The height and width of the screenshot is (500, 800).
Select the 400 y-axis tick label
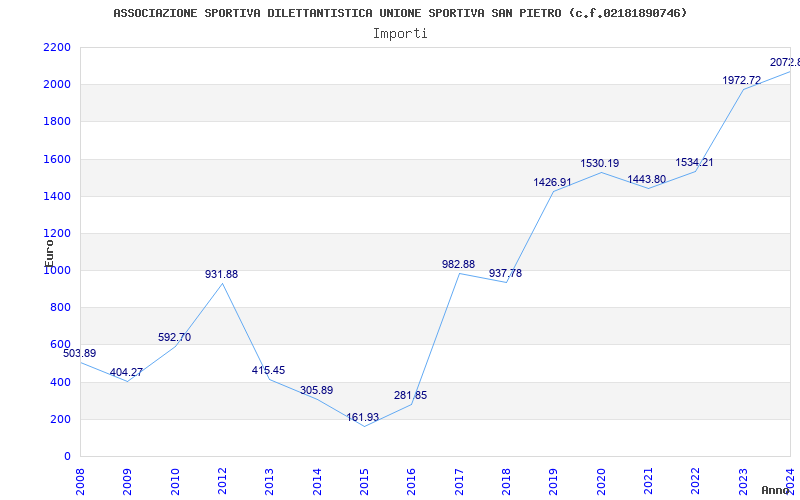pos(61,382)
